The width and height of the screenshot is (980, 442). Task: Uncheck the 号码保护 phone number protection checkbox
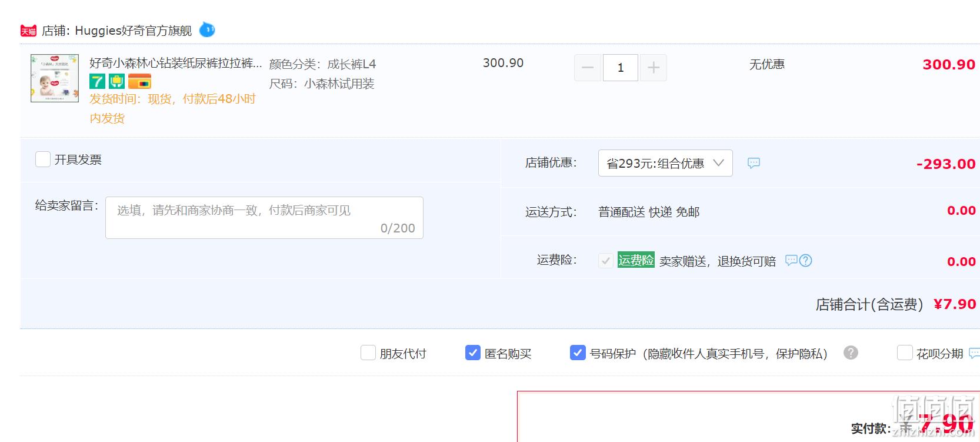click(578, 353)
